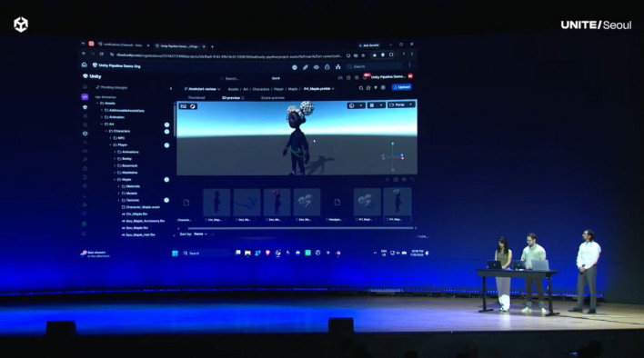
Task: Switch to the Thumbnail tab
Action: point(196,98)
